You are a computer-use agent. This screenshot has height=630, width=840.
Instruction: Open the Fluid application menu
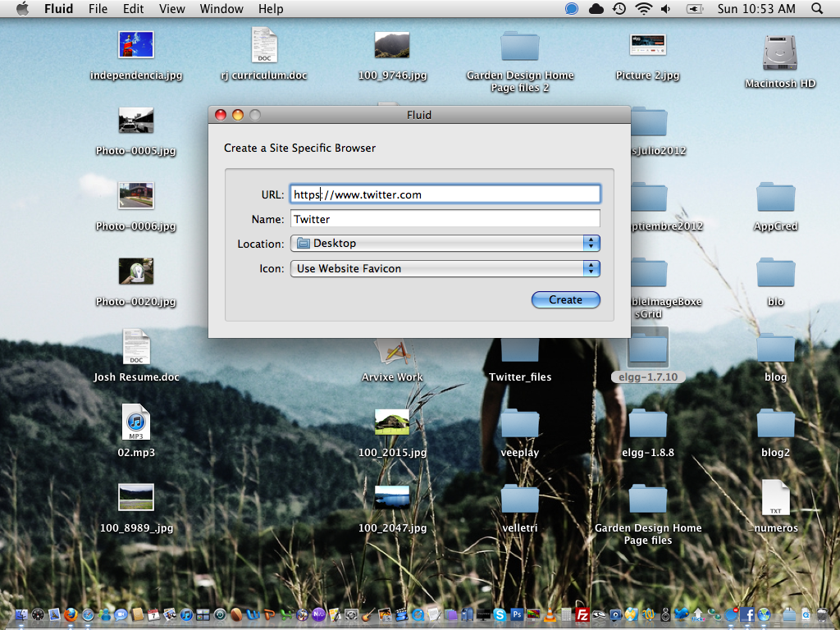(58, 8)
